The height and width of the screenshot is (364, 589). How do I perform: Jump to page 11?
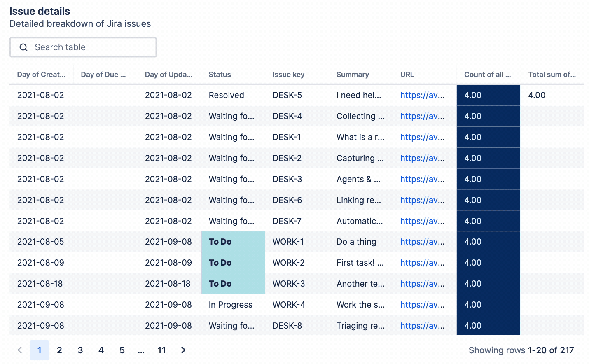(x=161, y=350)
